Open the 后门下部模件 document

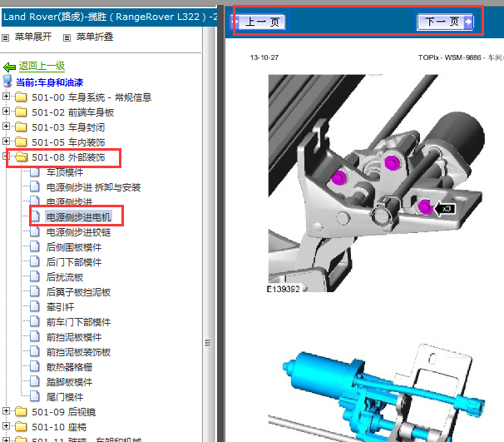(74, 262)
